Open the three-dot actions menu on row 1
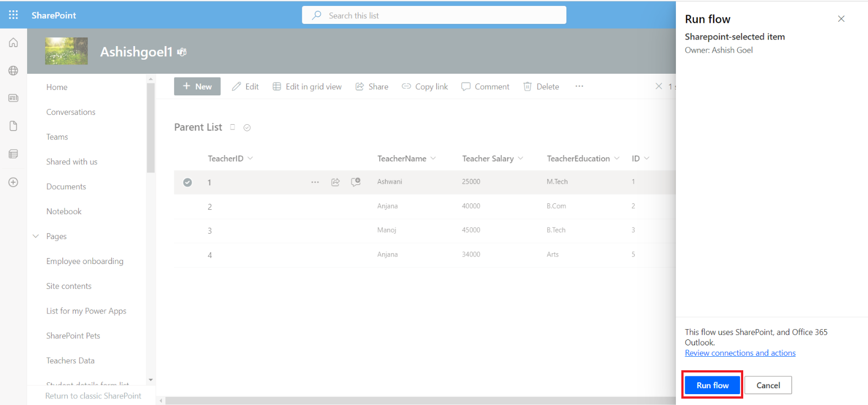868x405 pixels. pyautogui.click(x=315, y=182)
